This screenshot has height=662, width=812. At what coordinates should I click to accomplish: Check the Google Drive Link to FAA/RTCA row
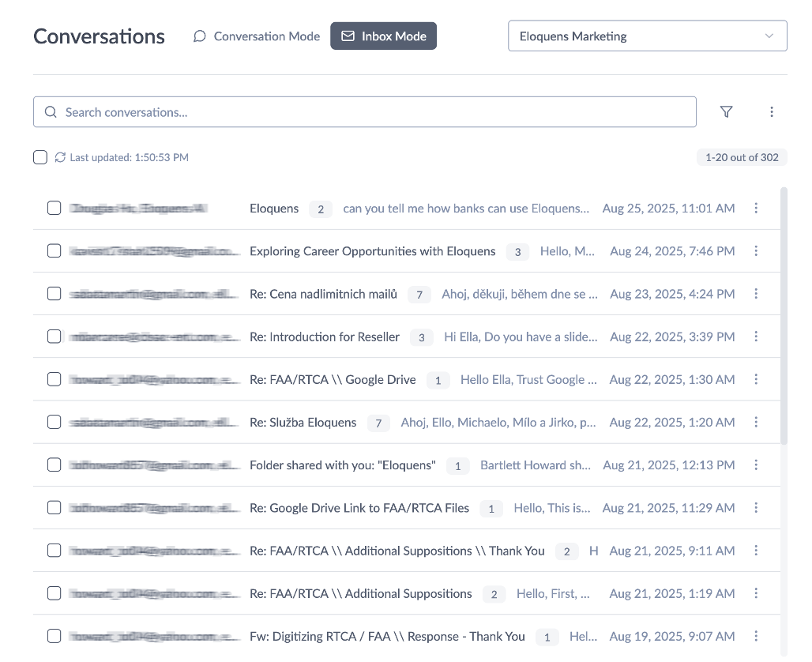54,508
